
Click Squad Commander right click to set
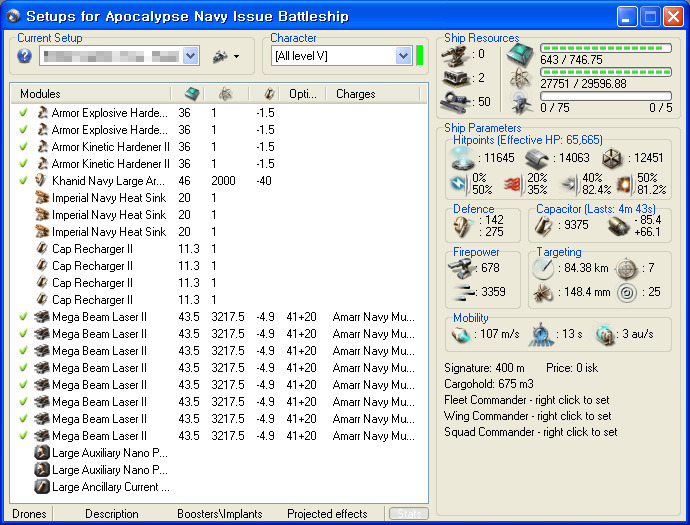click(531, 432)
